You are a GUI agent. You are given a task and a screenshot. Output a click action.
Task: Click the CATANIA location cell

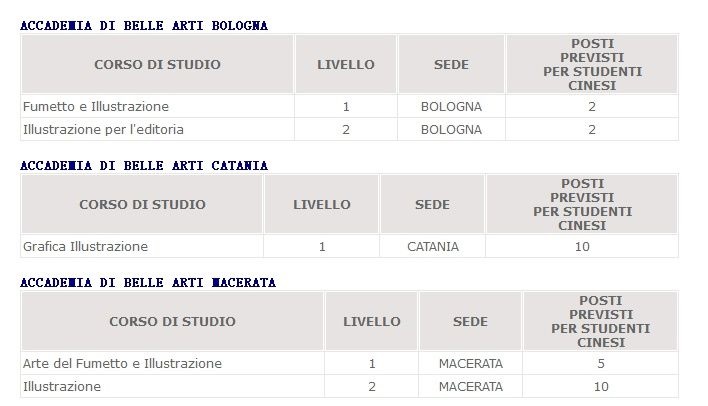[433, 246]
